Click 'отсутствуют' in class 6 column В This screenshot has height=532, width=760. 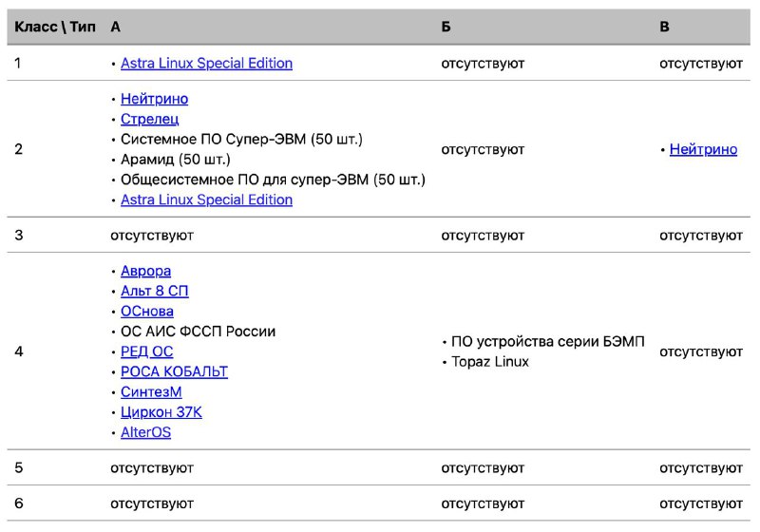[701, 503]
